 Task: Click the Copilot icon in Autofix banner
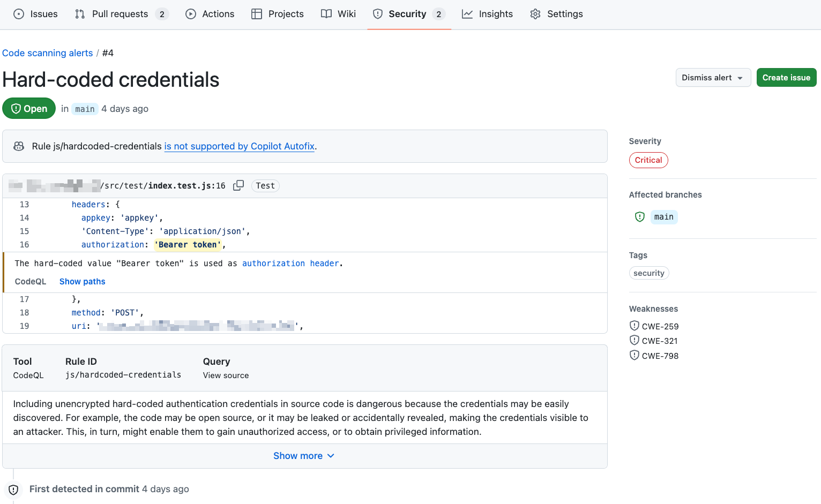coord(19,146)
